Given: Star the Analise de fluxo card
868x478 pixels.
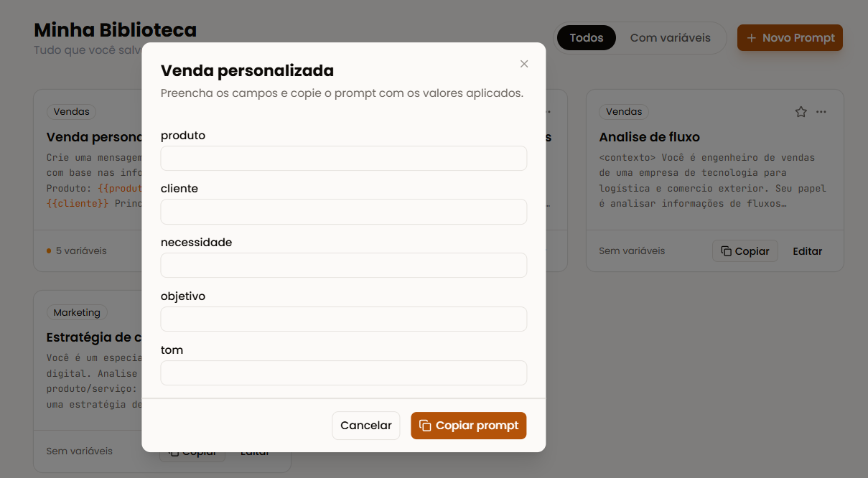Looking at the screenshot, I should click(x=801, y=112).
